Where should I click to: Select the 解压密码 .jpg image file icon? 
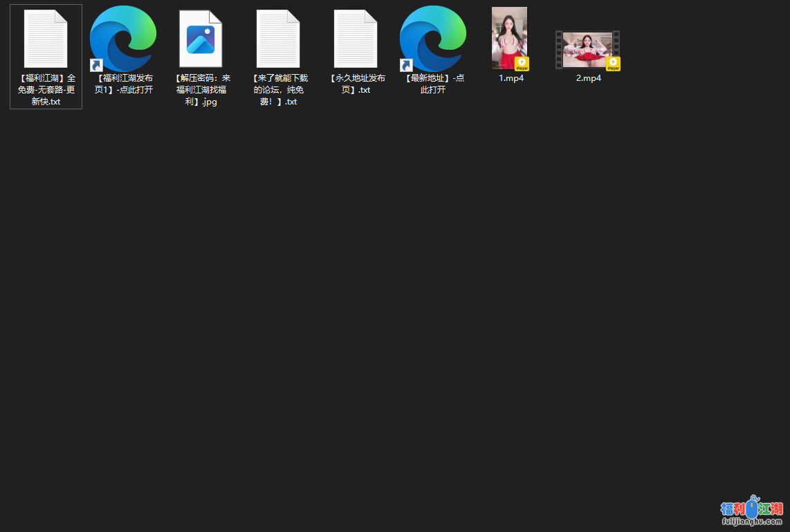pos(201,39)
